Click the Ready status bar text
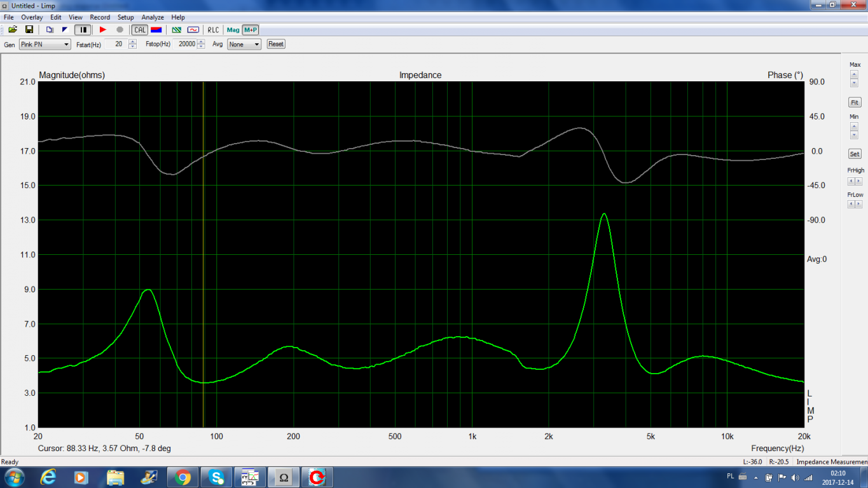 pyautogui.click(x=10, y=462)
